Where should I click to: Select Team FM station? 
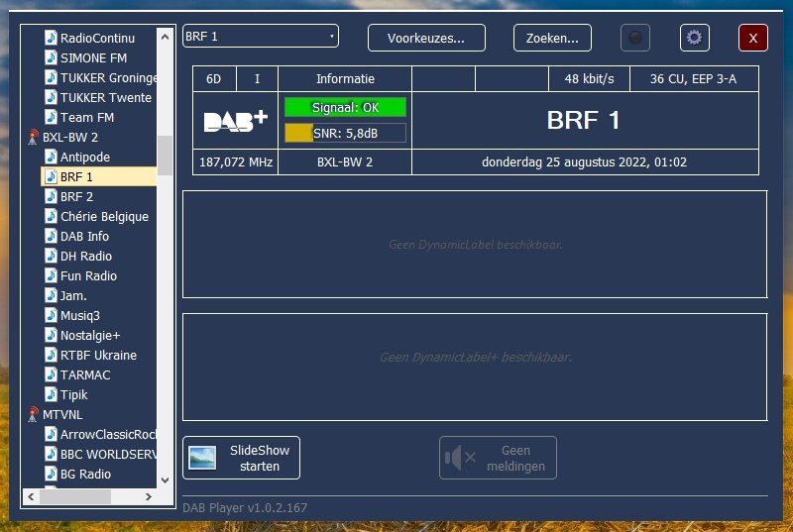pos(87,118)
